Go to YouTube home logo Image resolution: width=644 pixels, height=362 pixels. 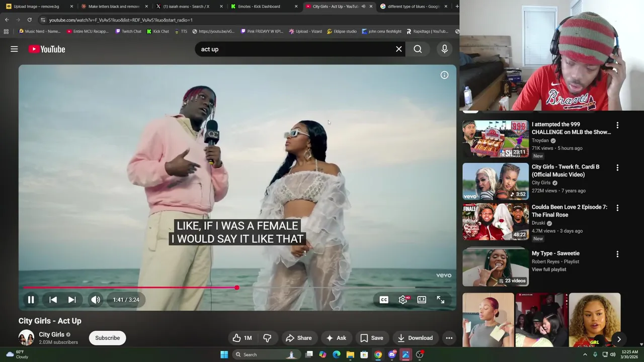(47, 49)
